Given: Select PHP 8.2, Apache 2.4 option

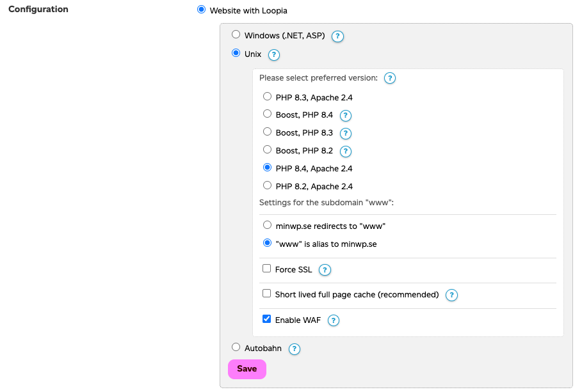Looking at the screenshot, I should 267,185.
